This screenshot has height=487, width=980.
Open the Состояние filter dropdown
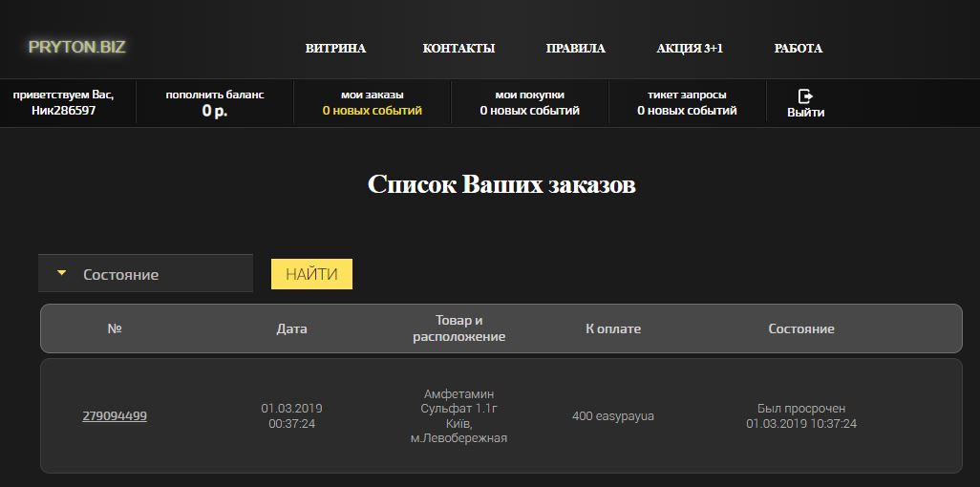(x=145, y=273)
